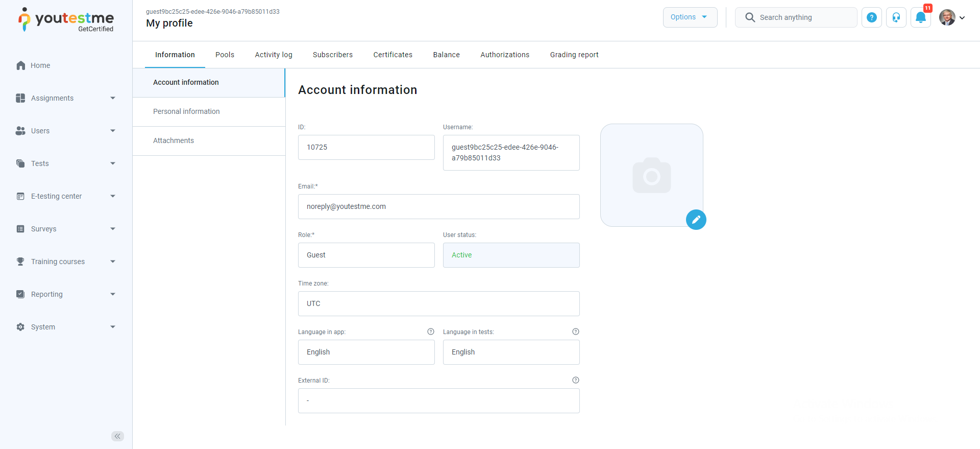Click the user avatar picture
Viewport: 980px width, 449px height.
(947, 17)
